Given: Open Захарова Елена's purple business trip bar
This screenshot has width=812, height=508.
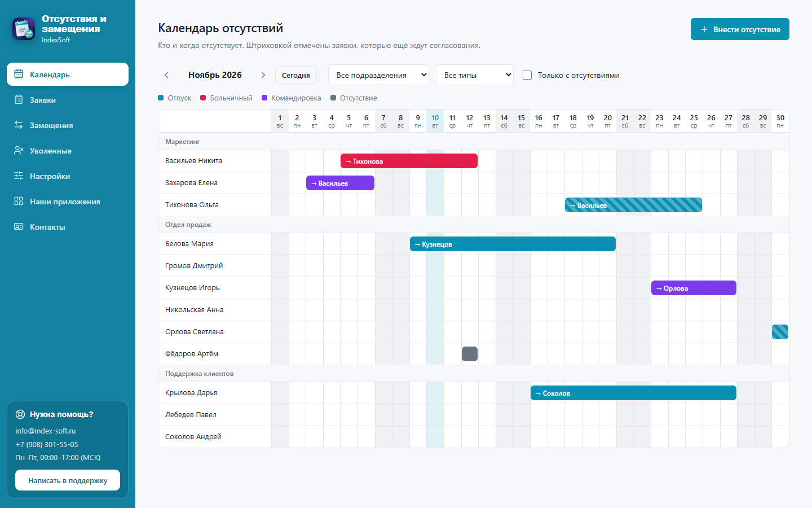Looking at the screenshot, I should click(340, 183).
